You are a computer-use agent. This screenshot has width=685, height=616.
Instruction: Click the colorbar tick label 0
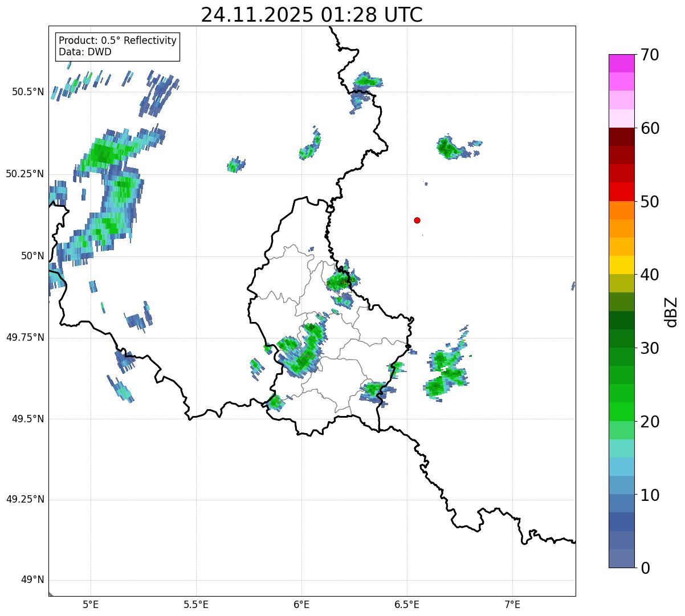click(645, 568)
